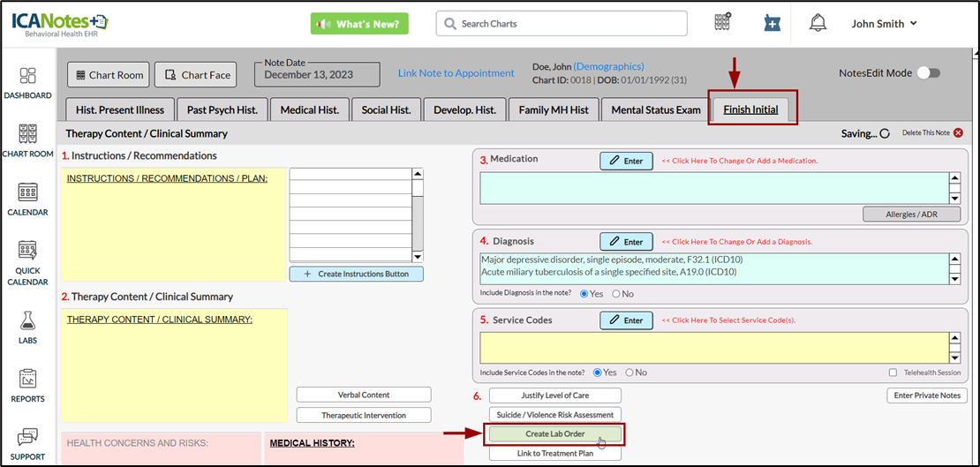Select Acute miliary tuberculosis diagnosis line
The width and height of the screenshot is (980, 467).
pyautogui.click(x=609, y=272)
